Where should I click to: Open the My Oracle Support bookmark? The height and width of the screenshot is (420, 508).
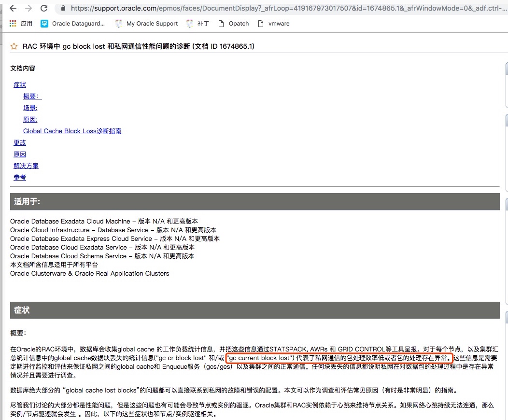pyautogui.click(x=152, y=23)
